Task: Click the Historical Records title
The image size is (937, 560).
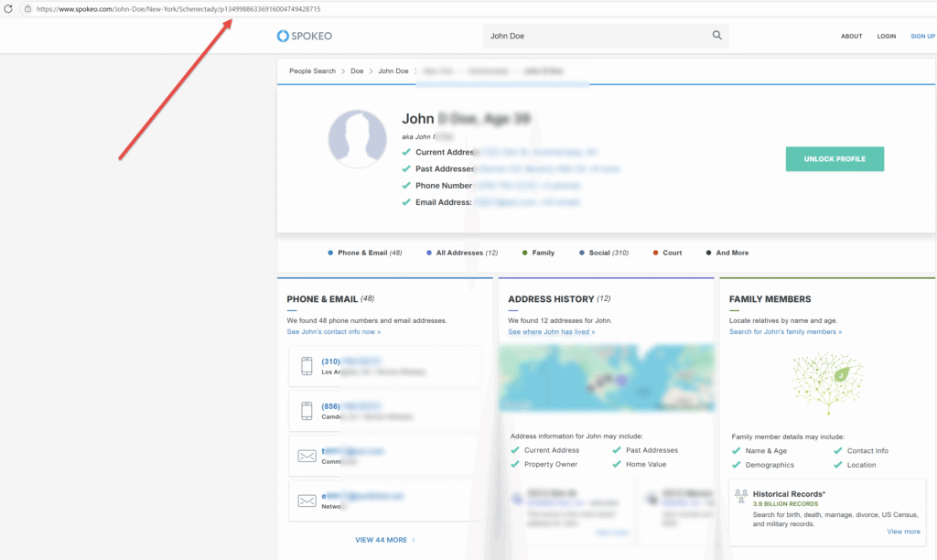Action: tap(789, 494)
